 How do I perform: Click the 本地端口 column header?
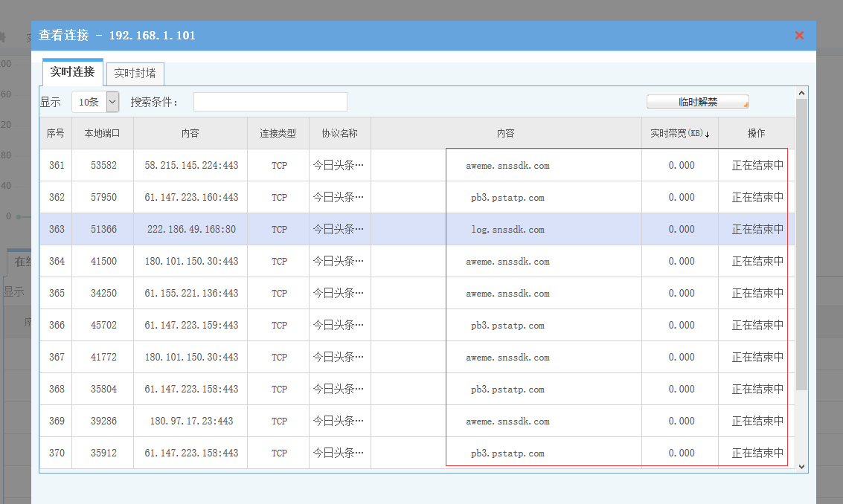103,134
